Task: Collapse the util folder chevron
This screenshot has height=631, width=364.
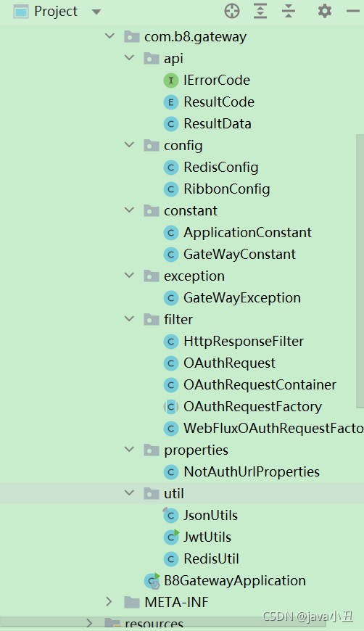Action: coord(130,493)
